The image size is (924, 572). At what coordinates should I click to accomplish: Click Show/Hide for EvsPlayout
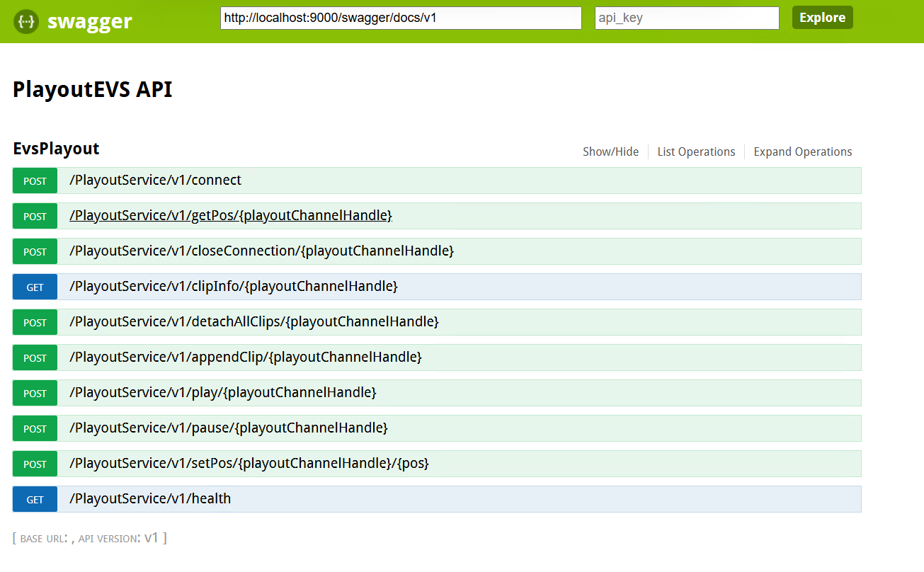point(610,151)
